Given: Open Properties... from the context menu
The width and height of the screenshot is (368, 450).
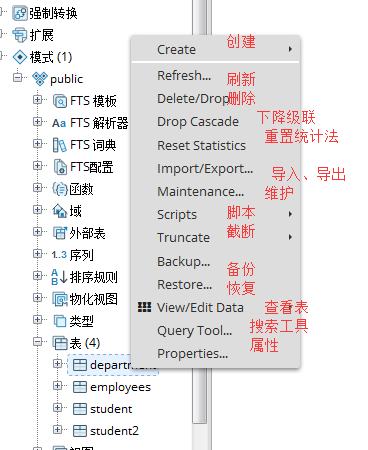Looking at the screenshot, I should point(216,354).
